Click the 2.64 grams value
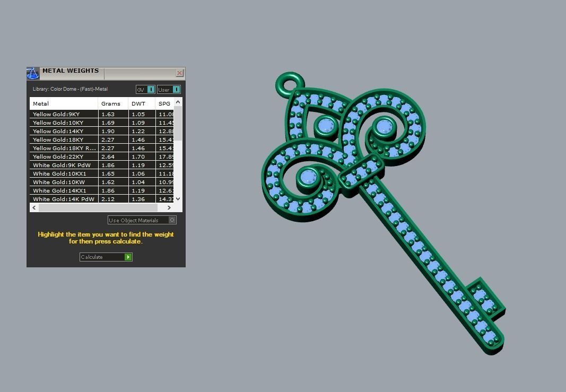566x392 pixels. pos(108,156)
